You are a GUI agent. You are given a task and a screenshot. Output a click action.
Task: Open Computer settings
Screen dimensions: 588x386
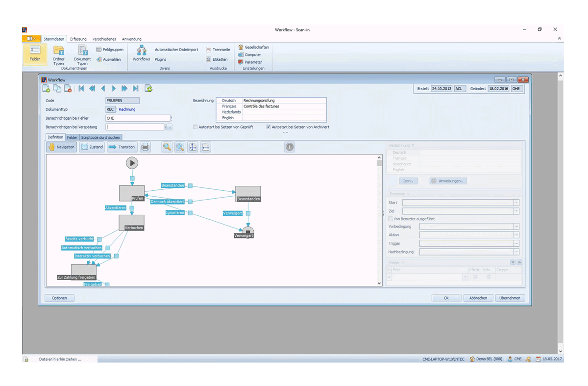[249, 54]
